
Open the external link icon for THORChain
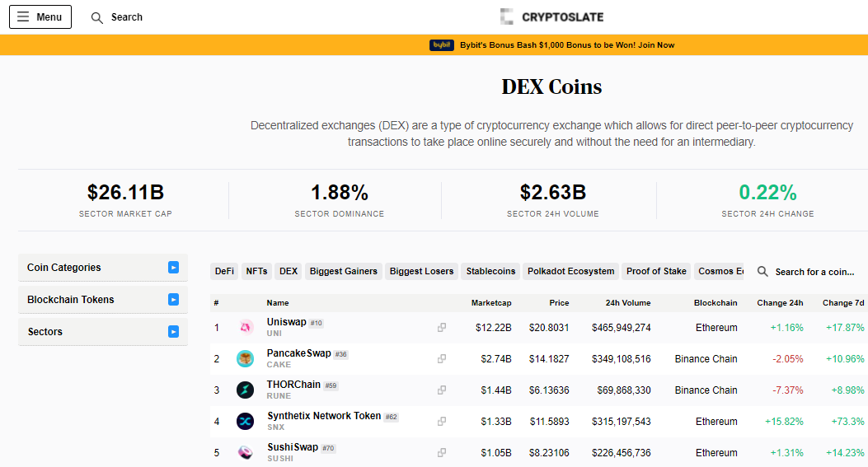point(442,390)
